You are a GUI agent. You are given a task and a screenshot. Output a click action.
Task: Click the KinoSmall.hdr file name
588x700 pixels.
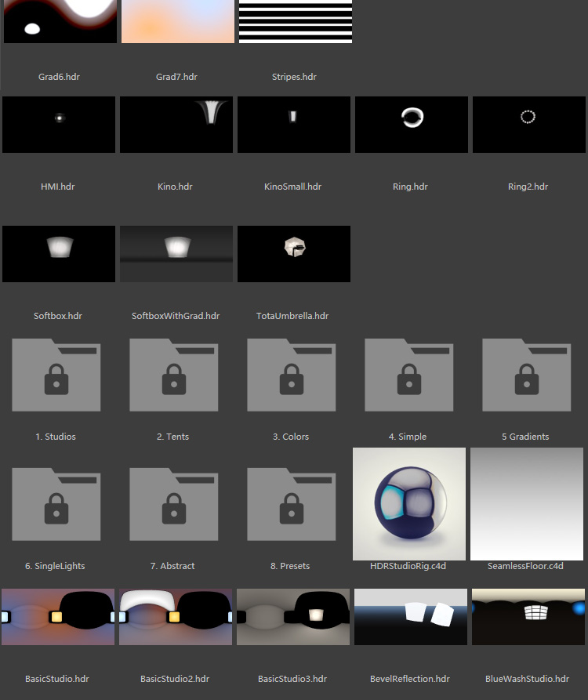pyautogui.click(x=293, y=187)
